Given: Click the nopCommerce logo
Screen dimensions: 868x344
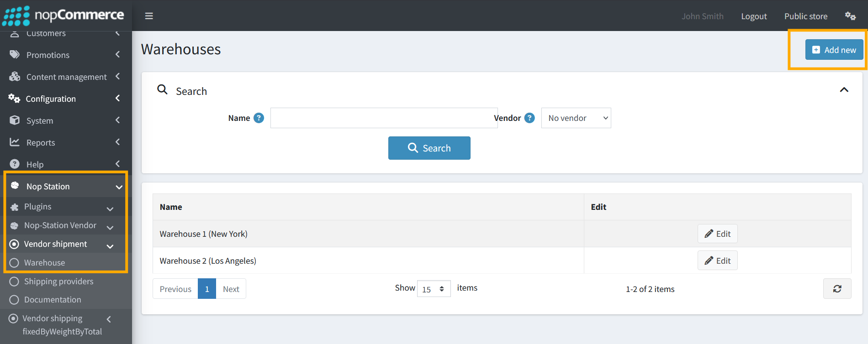Looking at the screenshot, I should 63,16.
